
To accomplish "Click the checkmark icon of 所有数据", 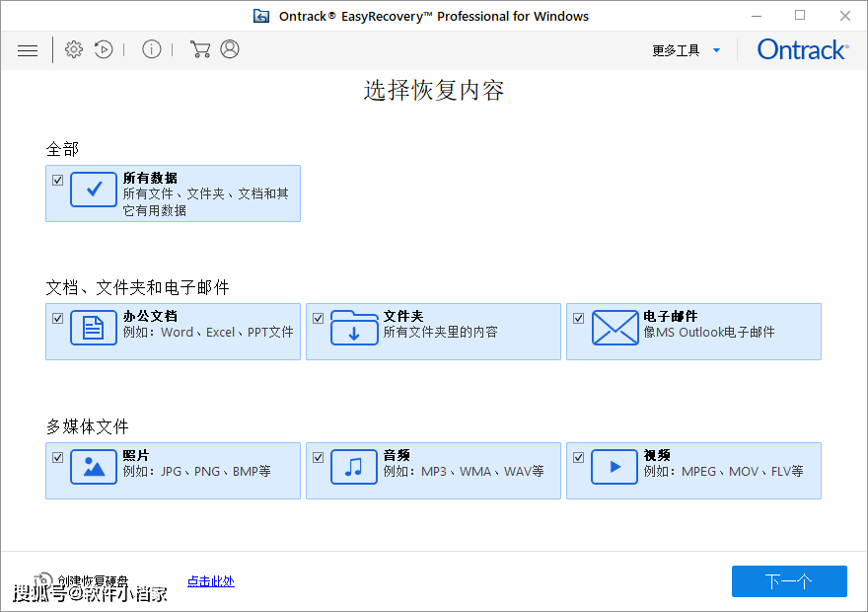I will pyautogui.click(x=94, y=190).
